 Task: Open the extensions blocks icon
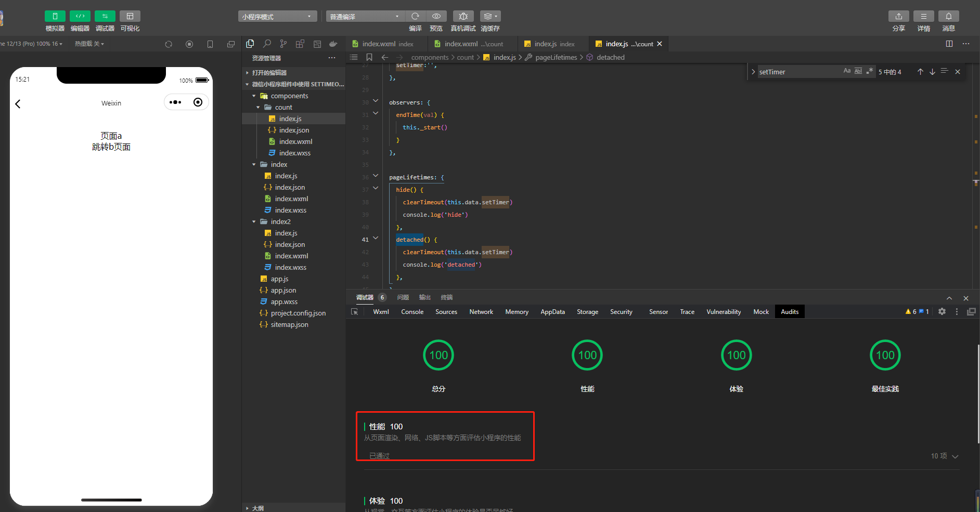(300, 44)
